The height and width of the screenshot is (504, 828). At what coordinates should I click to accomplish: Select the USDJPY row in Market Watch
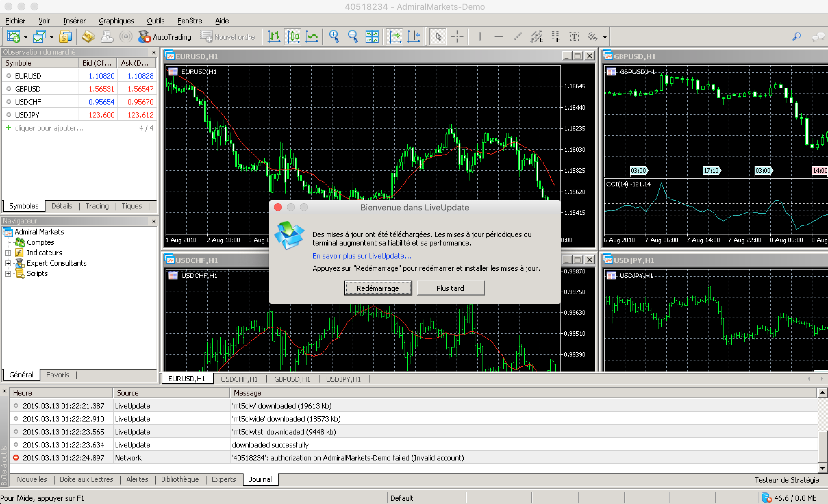coord(79,115)
